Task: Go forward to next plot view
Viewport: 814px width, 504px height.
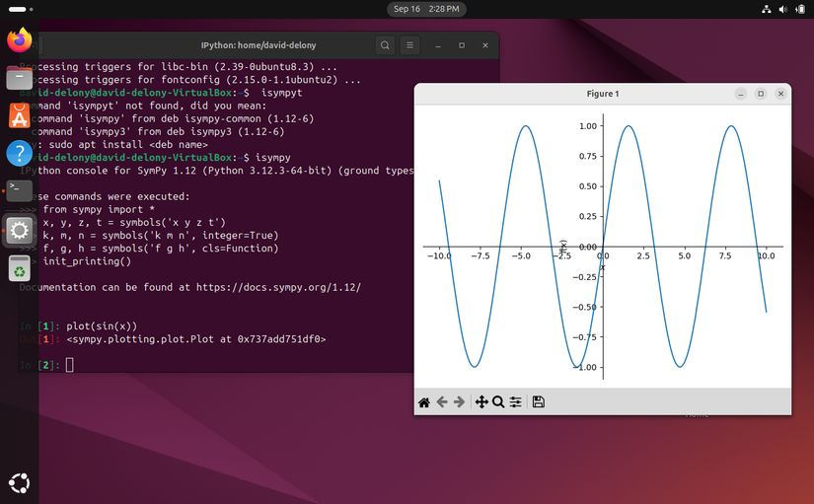Action: 460,401
